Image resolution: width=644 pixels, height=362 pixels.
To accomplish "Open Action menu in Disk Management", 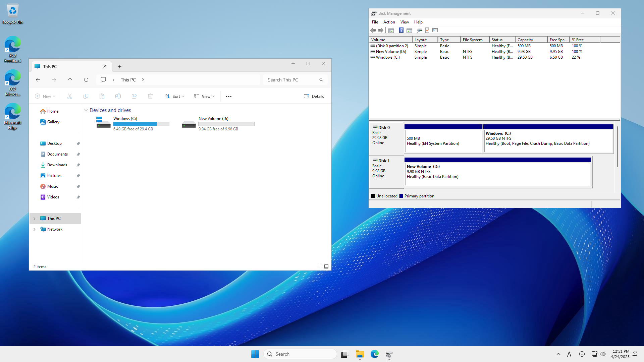I will pyautogui.click(x=389, y=22).
